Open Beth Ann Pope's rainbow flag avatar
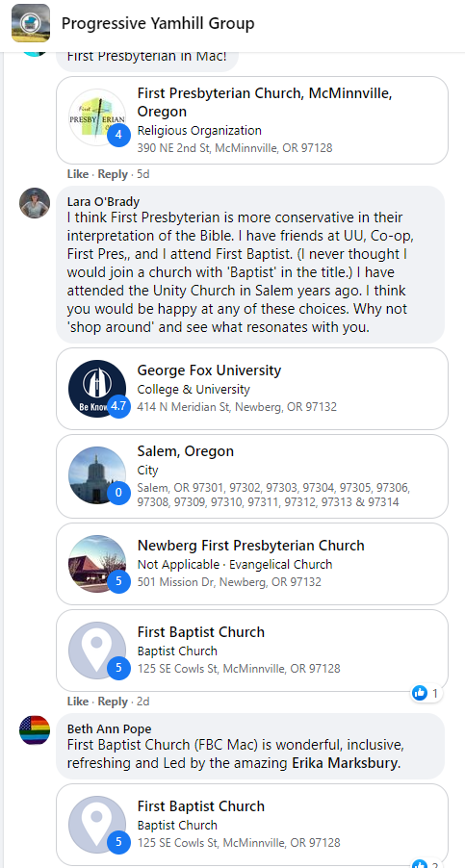Viewport: 465px width, 868px height. click(x=35, y=730)
